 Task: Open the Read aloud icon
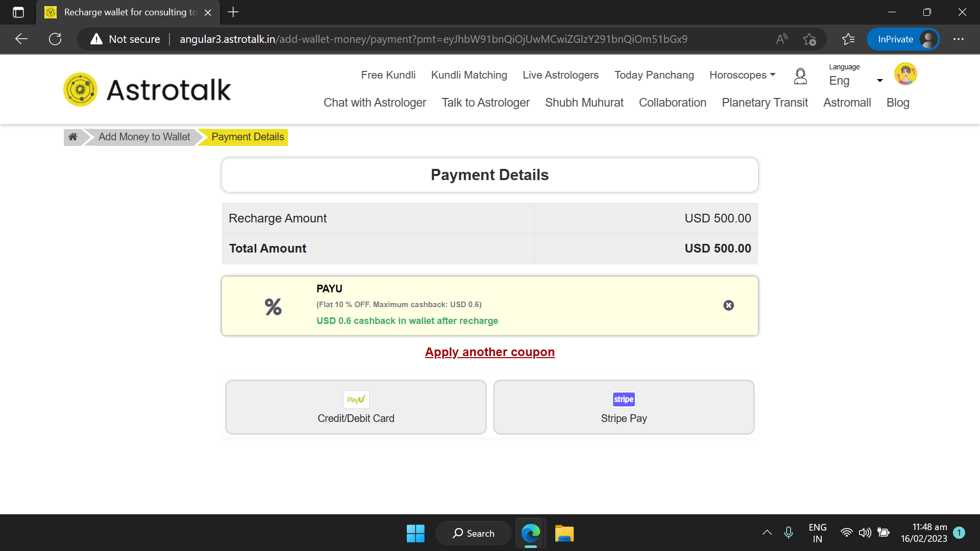click(x=782, y=39)
